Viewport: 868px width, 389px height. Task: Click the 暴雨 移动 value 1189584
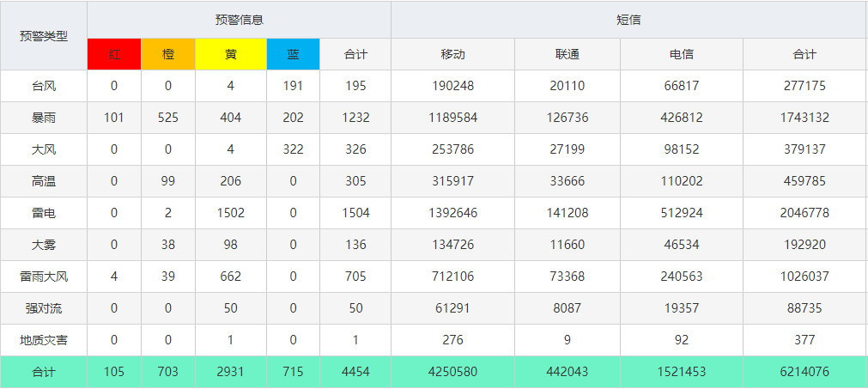point(452,118)
